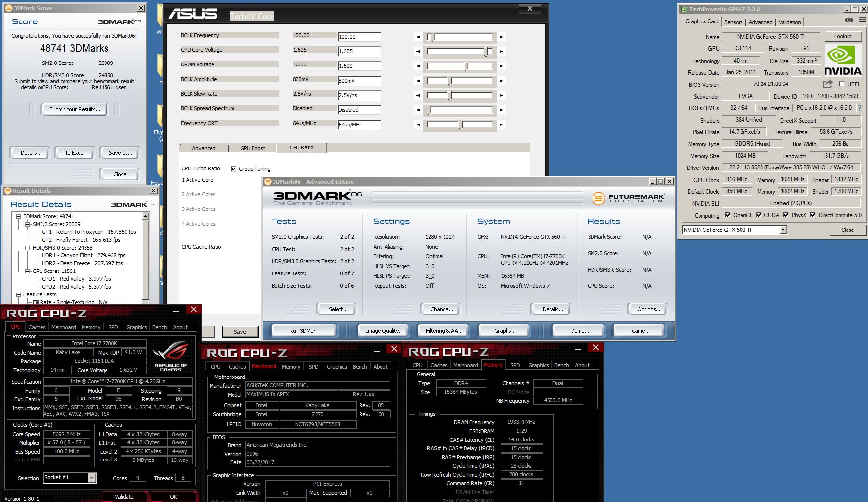Click the CPU Core Voltage slider handle
The image size is (868, 502).
point(487,52)
